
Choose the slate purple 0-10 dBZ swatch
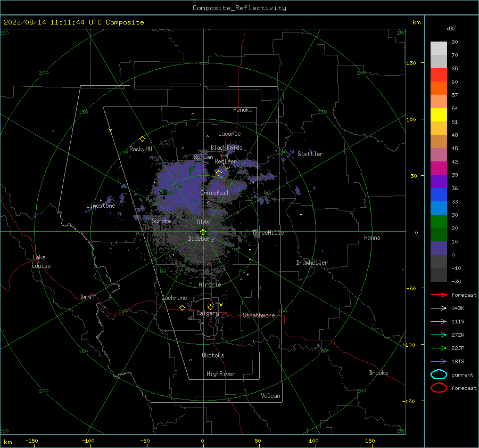pyautogui.click(x=439, y=248)
